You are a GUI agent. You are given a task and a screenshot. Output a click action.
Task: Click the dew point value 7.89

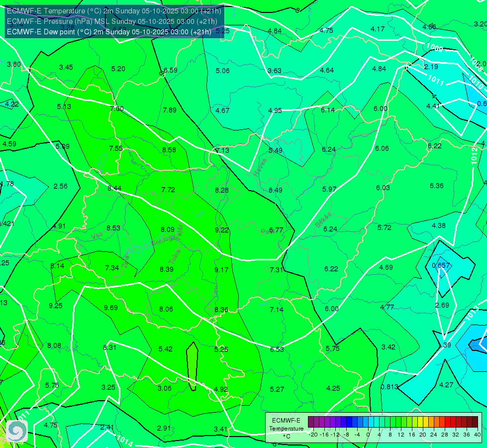coord(170,110)
